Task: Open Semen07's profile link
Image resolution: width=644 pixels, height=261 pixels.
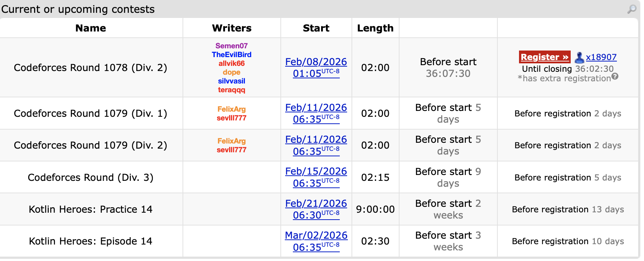Action: (231, 46)
